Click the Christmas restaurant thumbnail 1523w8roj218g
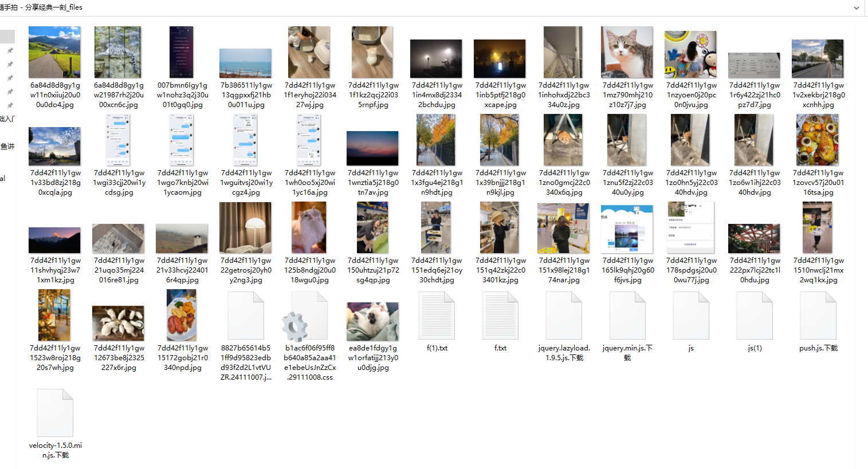Image resolution: width=868 pixels, height=469 pixels. (54, 315)
